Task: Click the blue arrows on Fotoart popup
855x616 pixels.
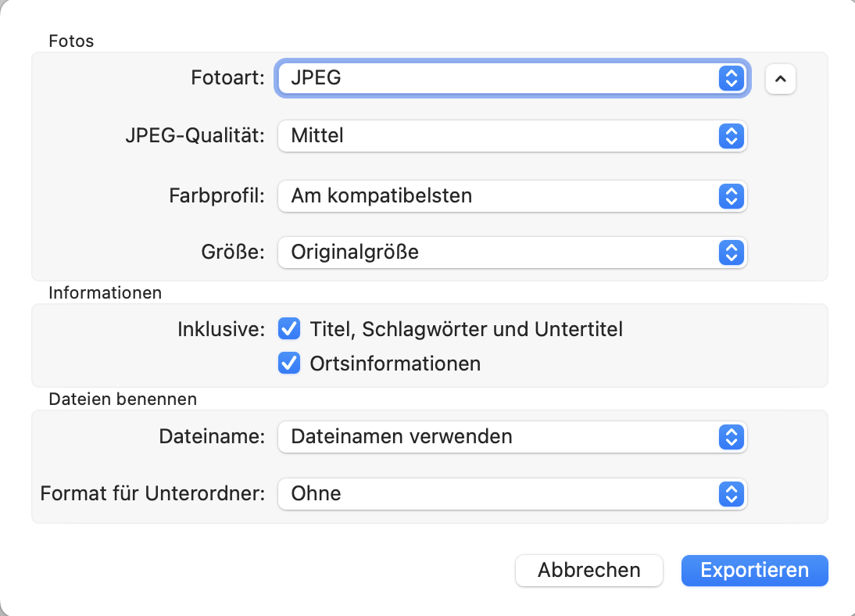Action: click(x=730, y=78)
